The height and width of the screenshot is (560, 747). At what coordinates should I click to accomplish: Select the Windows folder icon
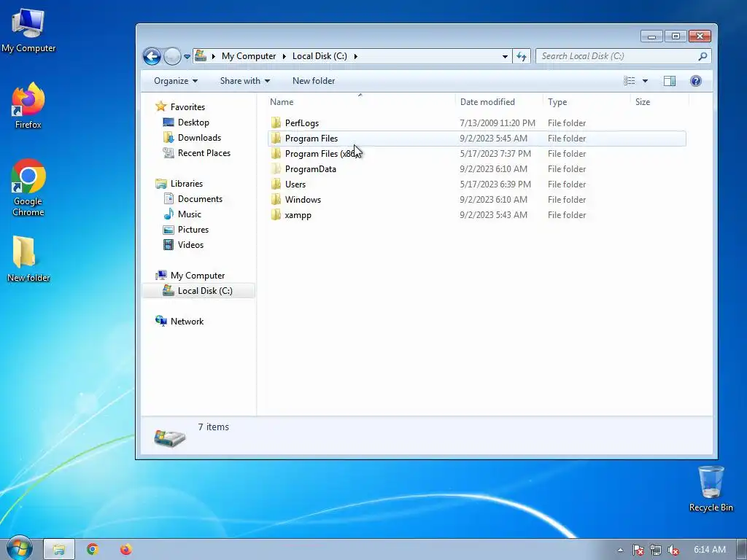pyautogui.click(x=276, y=200)
